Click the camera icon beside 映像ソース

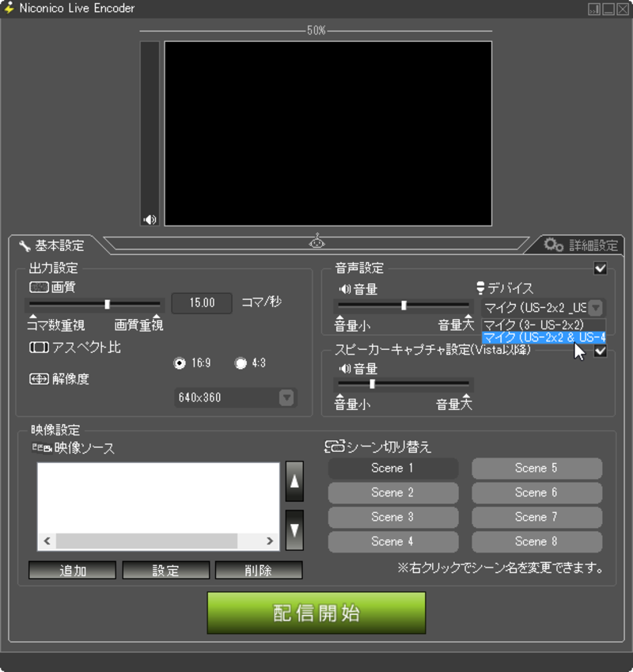[x=42, y=448]
